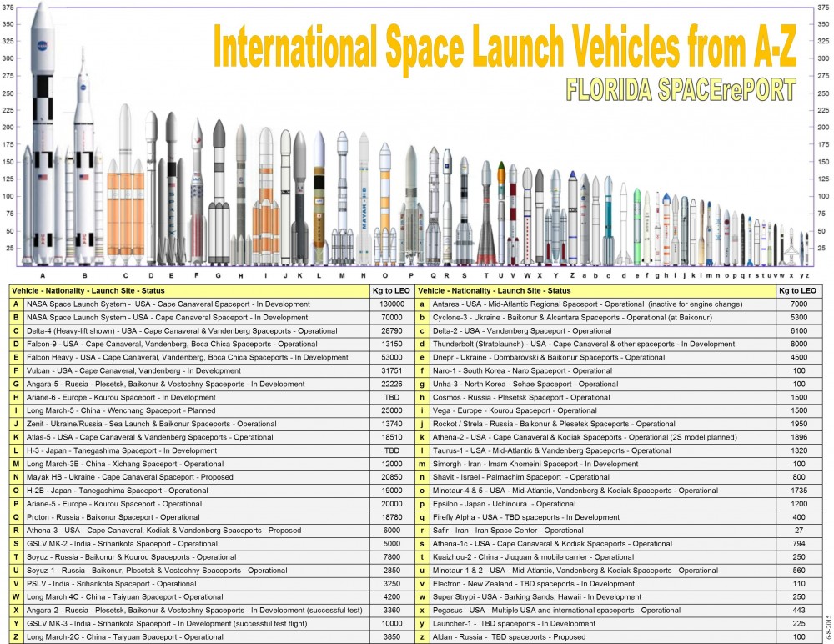Select the Ariane-5 rocket image above letter P
Viewport: 834px width, 644px height.
[x=410, y=205]
